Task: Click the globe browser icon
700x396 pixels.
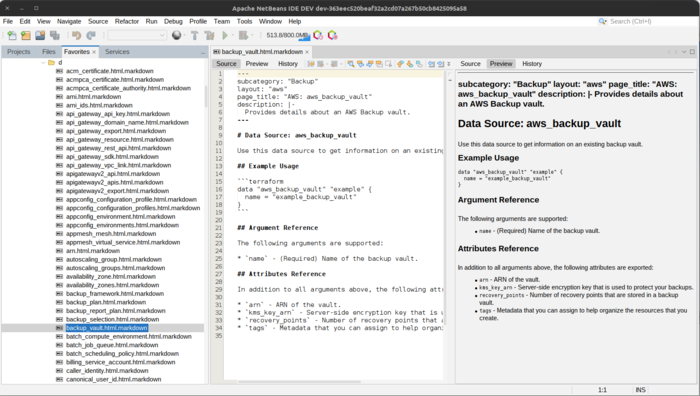Action: click(176, 35)
